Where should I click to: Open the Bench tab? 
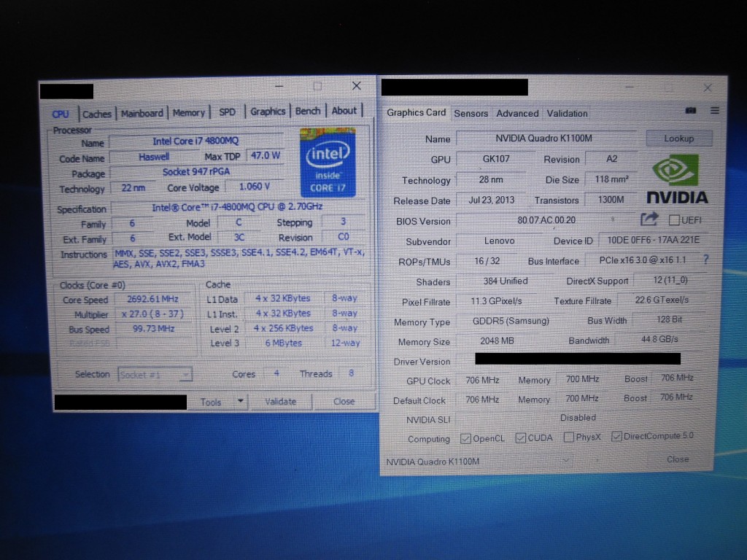click(x=308, y=111)
